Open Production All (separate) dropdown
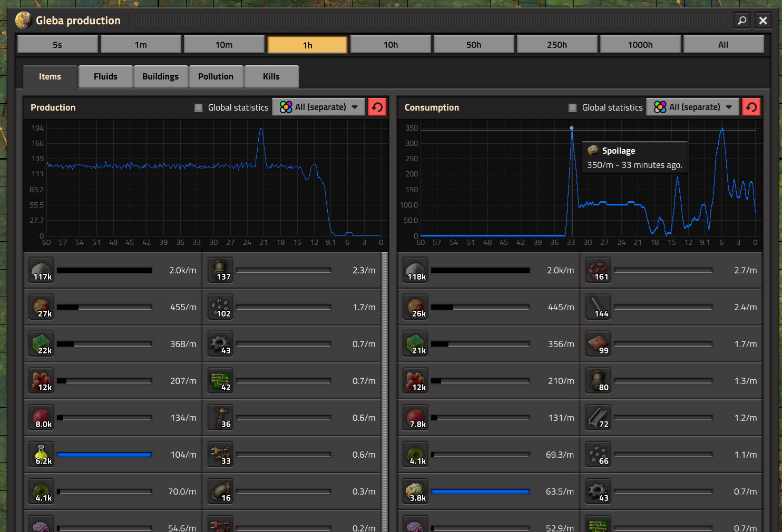This screenshot has width=782, height=532. click(x=318, y=107)
